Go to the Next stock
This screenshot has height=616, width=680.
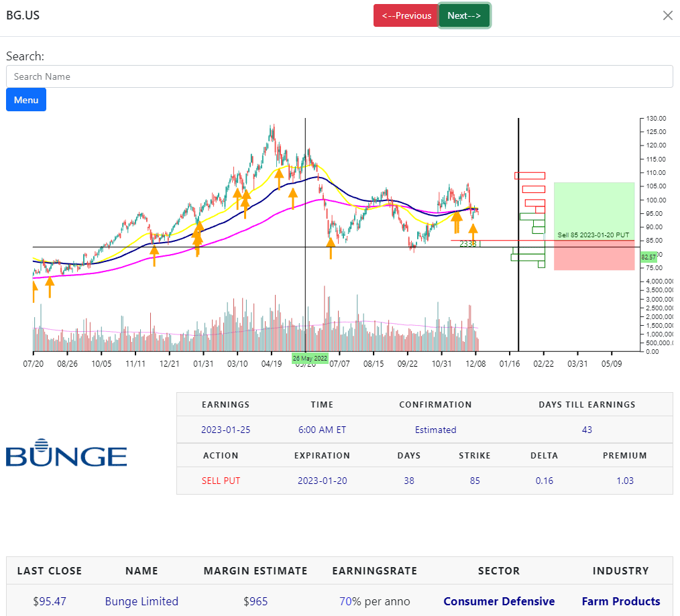click(x=464, y=15)
